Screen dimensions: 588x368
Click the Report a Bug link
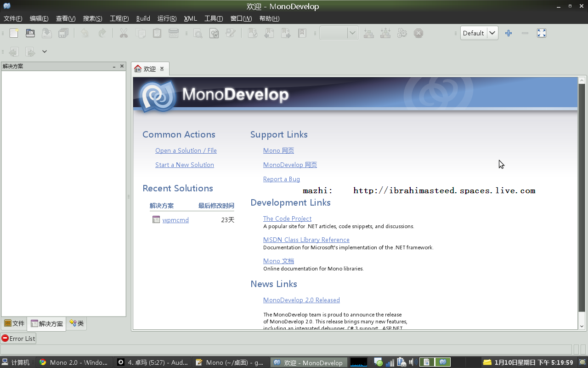282,179
